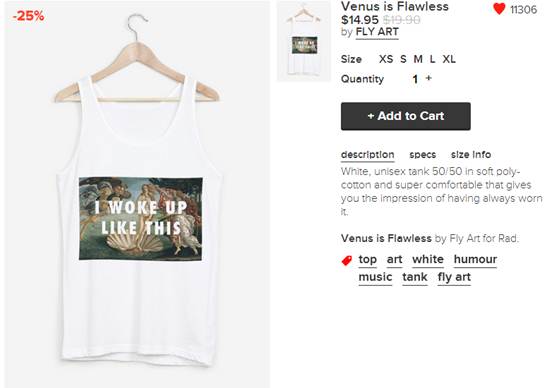Click the 'tank' tag link
The image size is (559, 388).
point(415,277)
